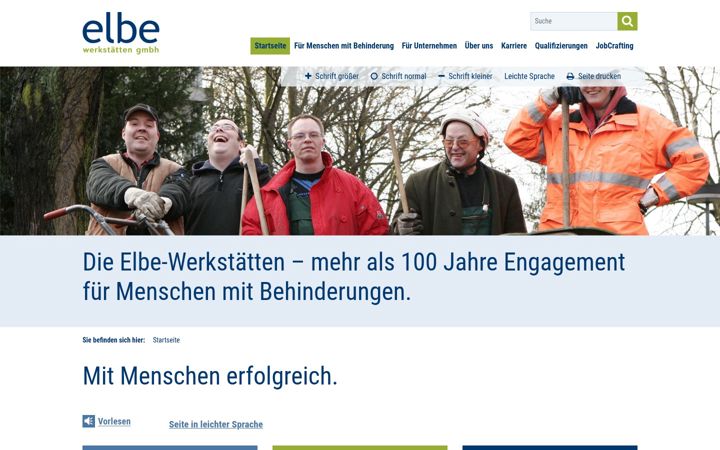
Task: Click the circle icon for normal font
Action: point(374,76)
